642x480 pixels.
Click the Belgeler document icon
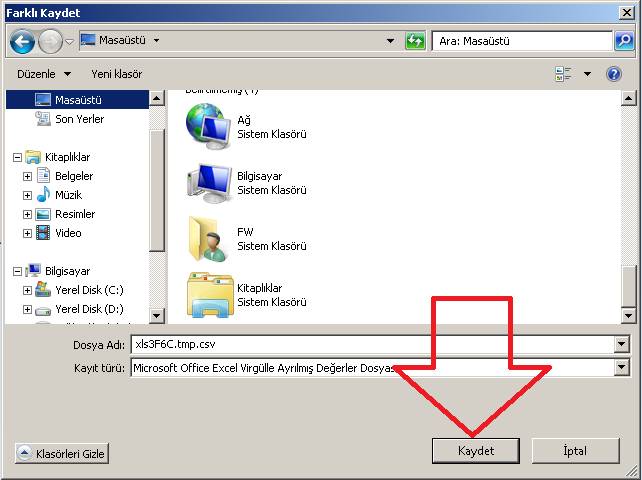pyautogui.click(x=43, y=176)
